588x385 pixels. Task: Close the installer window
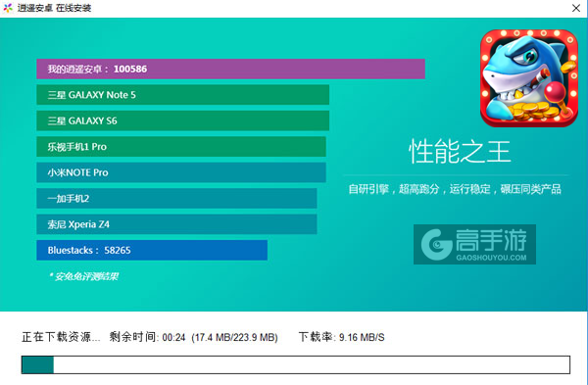(x=576, y=8)
